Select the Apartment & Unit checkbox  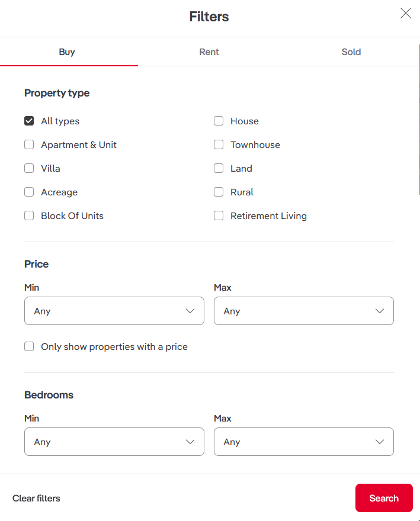click(29, 144)
